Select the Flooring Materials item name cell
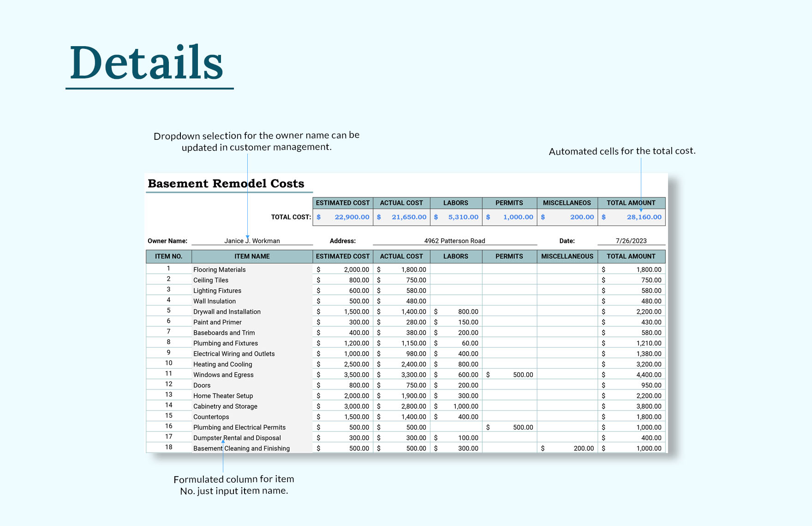Viewport: 812px width, 526px height. (220, 269)
